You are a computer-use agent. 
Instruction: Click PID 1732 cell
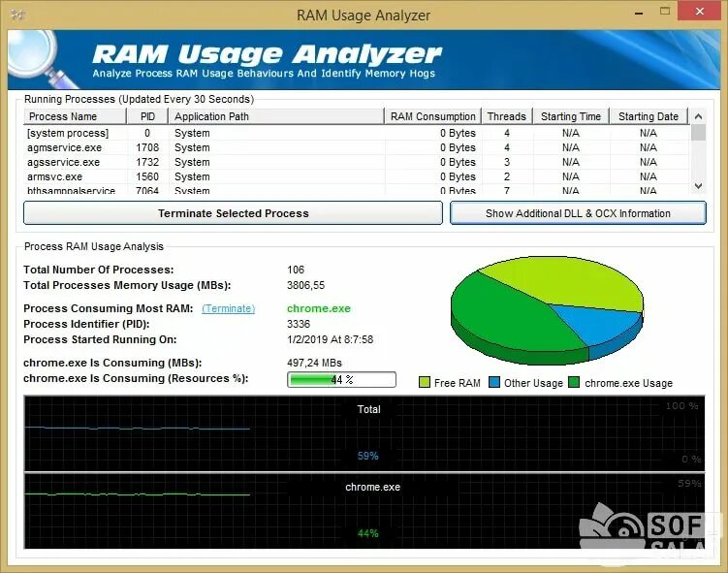(x=147, y=162)
